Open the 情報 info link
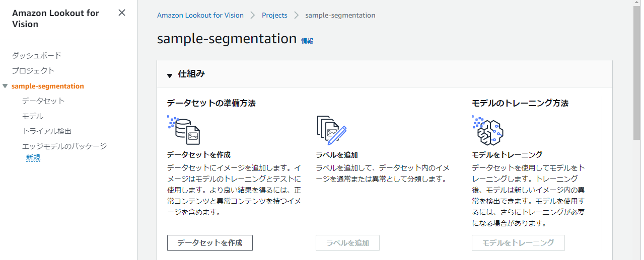This screenshot has width=644, height=260. tap(307, 41)
